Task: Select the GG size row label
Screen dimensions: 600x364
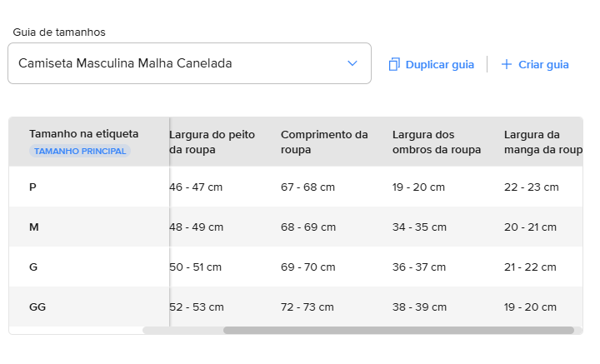Action: [x=37, y=307]
